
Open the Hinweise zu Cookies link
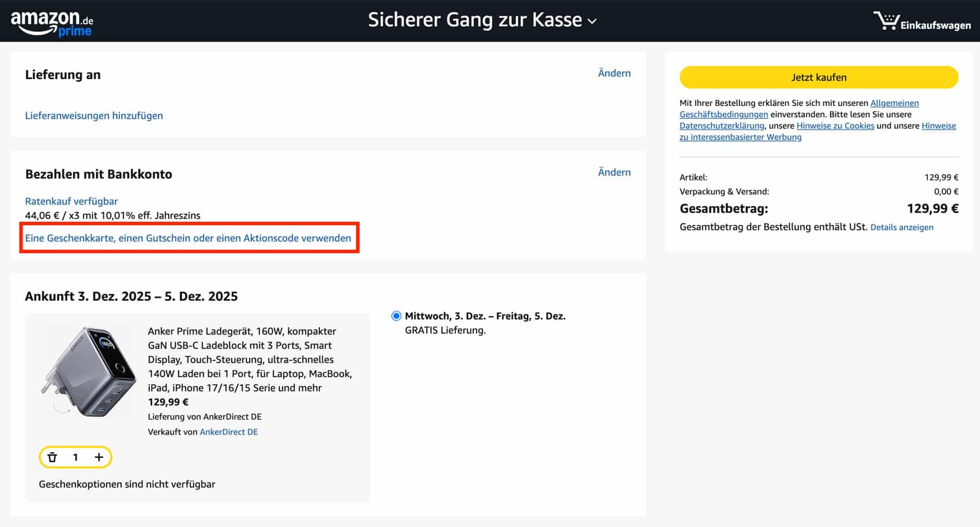pos(835,126)
